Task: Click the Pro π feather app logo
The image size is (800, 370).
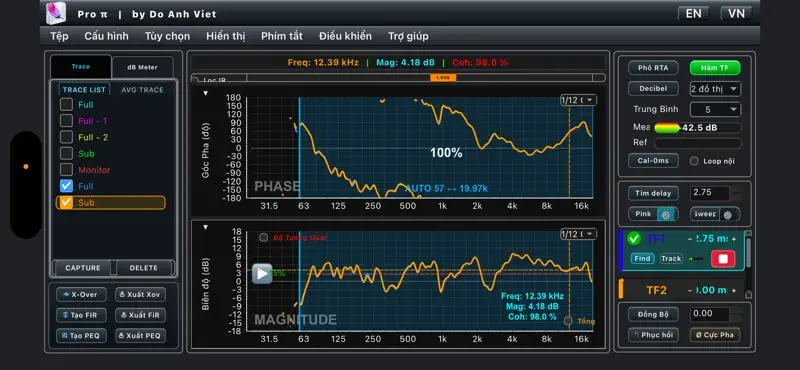Action: pyautogui.click(x=56, y=13)
